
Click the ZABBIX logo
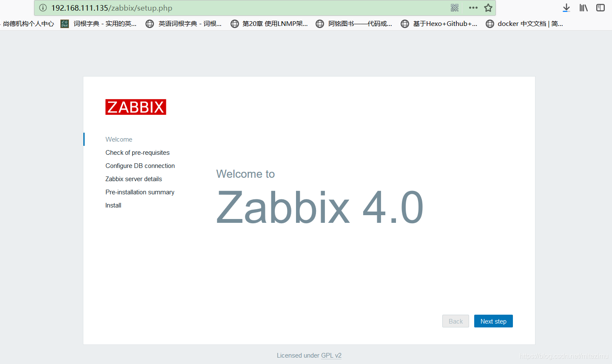tap(136, 107)
